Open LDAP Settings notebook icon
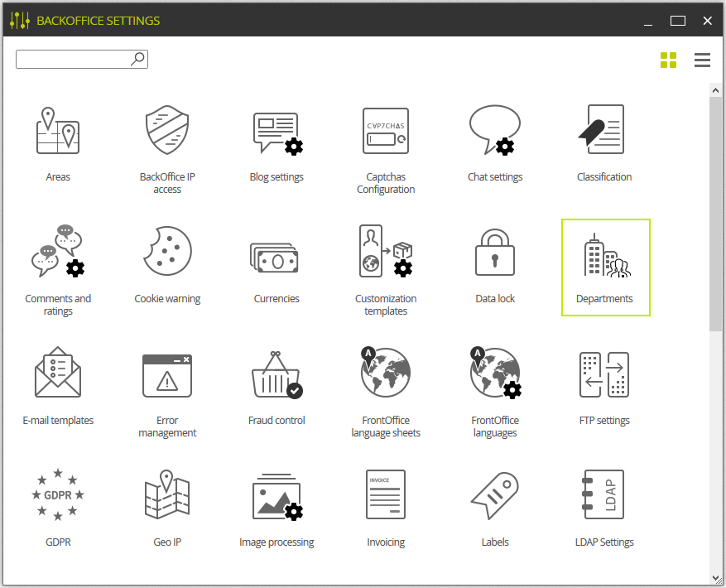The height and width of the screenshot is (588, 726). [x=603, y=494]
